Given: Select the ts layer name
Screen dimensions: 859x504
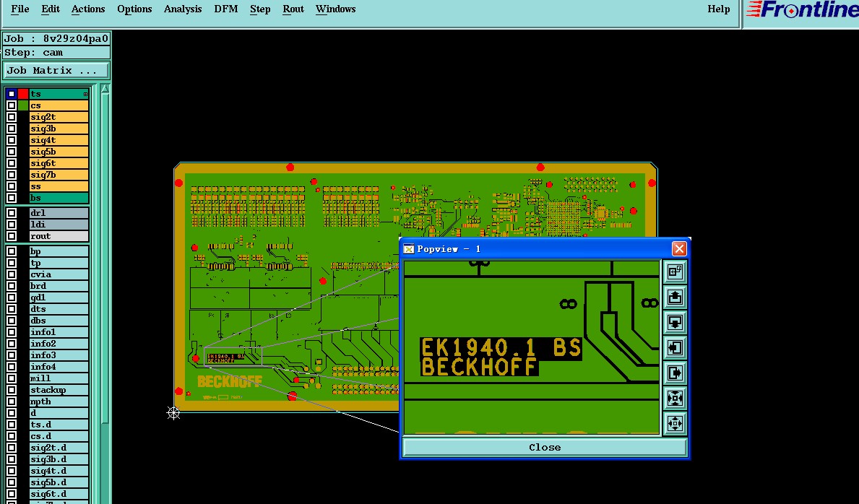Looking at the screenshot, I should click(x=59, y=94).
